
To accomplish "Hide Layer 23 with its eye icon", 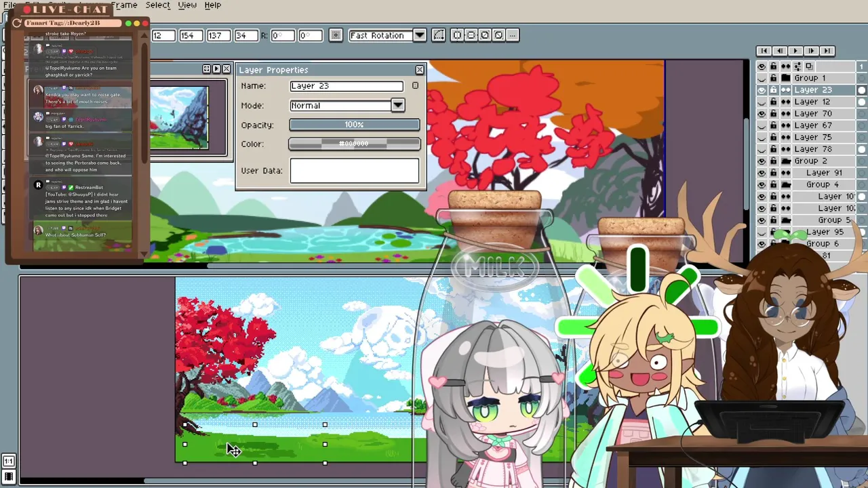I will [762, 90].
